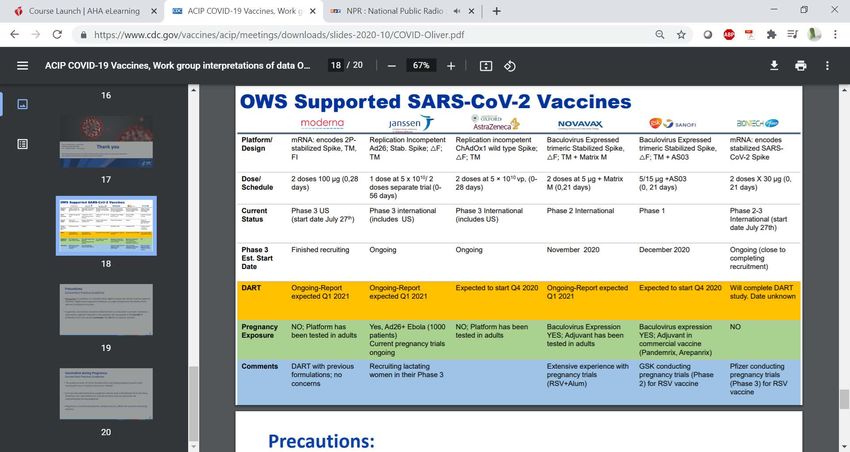The image size is (850, 452).
Task: Open the PDF viewer more actions menu
Action: [x=827, y=66]
